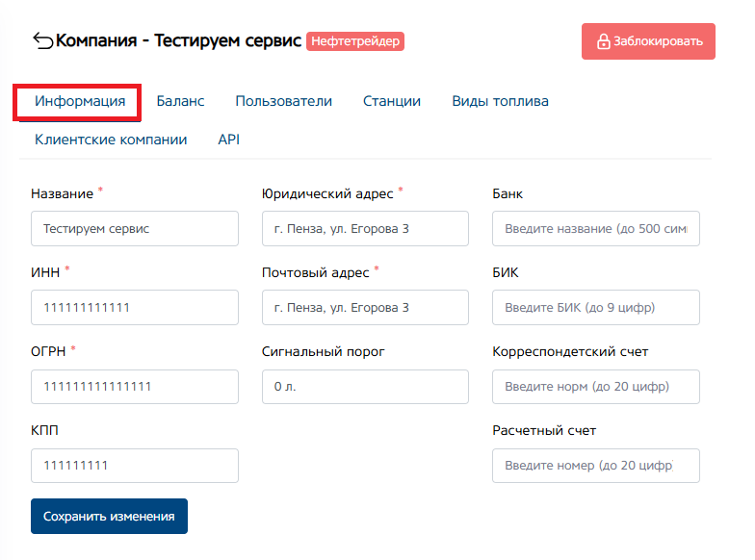755x560 pixels.
Task: Click the Нефтетрейдер badge
Action: pos(355,41)
